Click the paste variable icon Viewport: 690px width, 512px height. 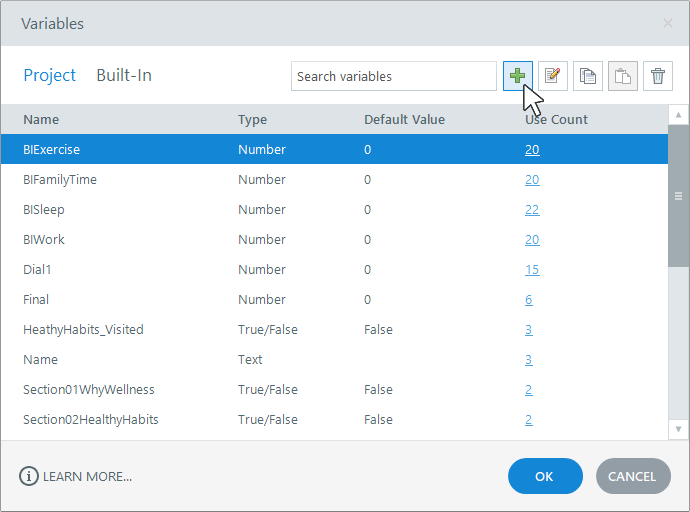(623, 76)
